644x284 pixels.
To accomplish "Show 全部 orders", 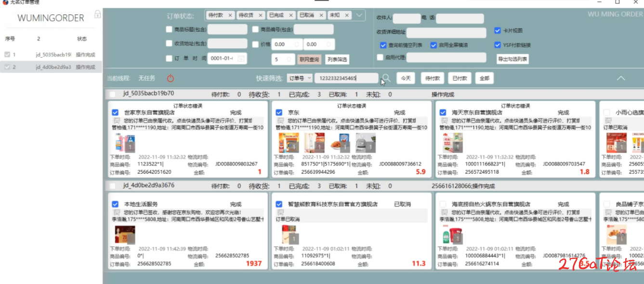I will click(x=485, y=78).
